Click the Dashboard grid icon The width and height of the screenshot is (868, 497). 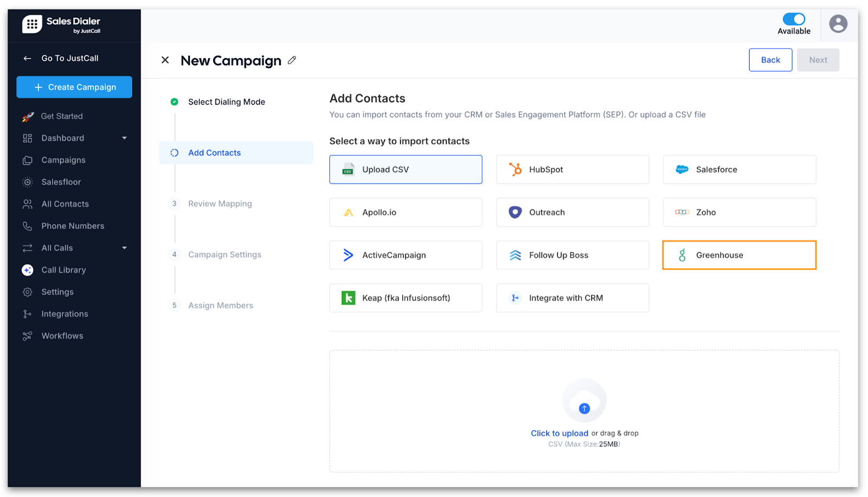click(27, 138)
